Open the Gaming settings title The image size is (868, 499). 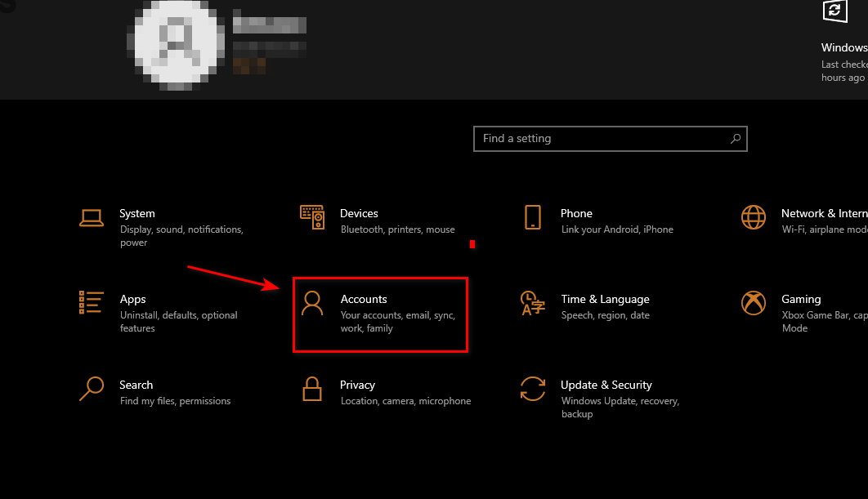tap(801, 299)
